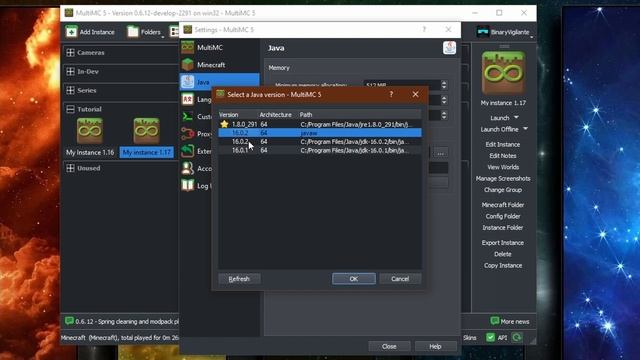The height and width of the screenshot is (360, 640).
Task: Open the MultiMC settings page
Action: pos(219,47)
